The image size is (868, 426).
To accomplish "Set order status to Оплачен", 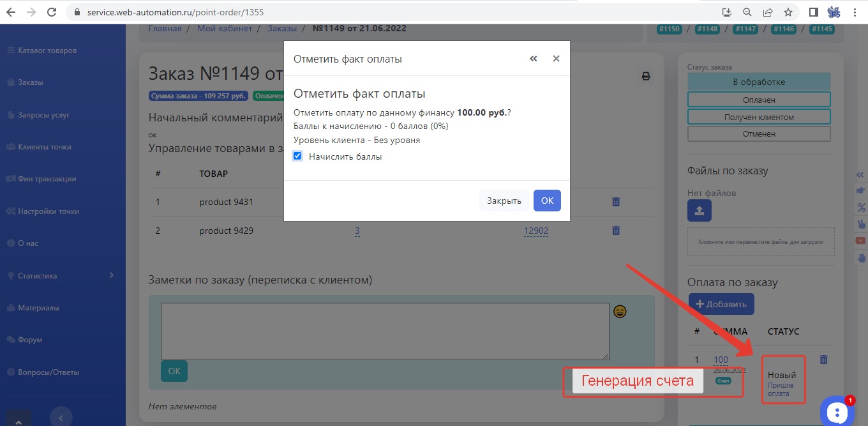I will pos(759,100).
